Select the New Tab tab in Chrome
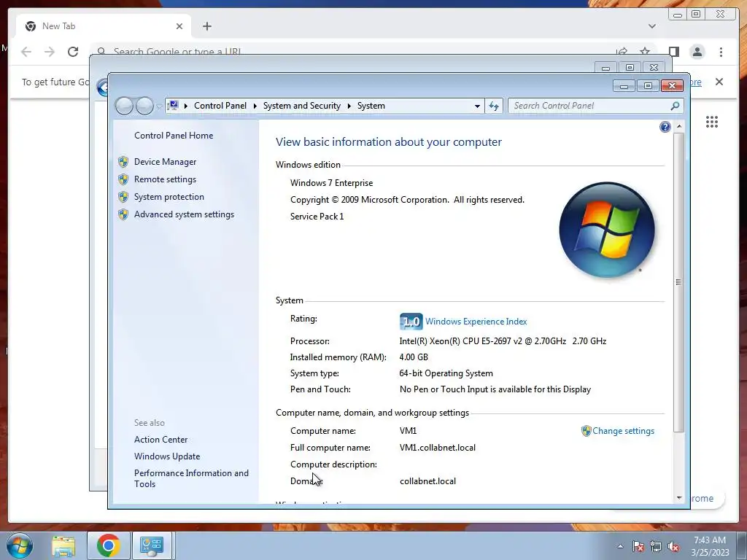 (104, 26)
